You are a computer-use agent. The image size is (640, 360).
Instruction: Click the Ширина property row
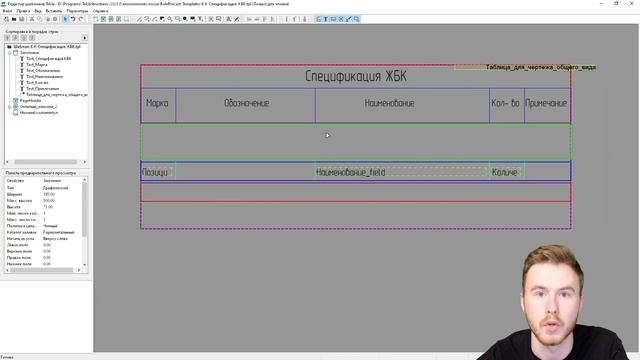[44, 194]
